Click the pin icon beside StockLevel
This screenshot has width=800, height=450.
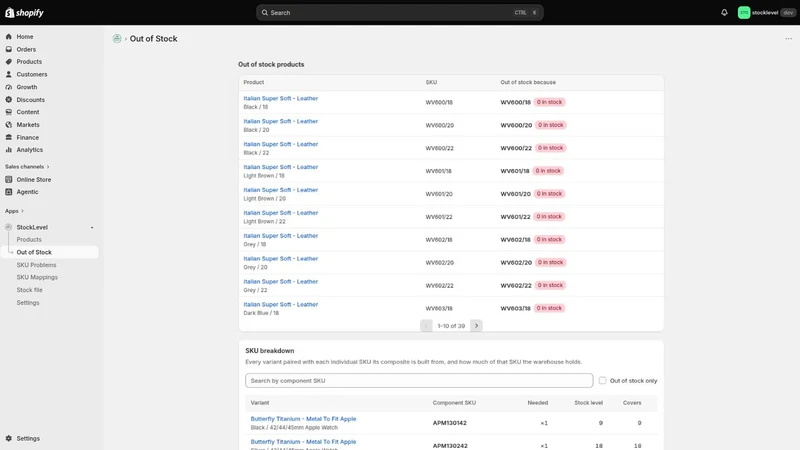92,228
